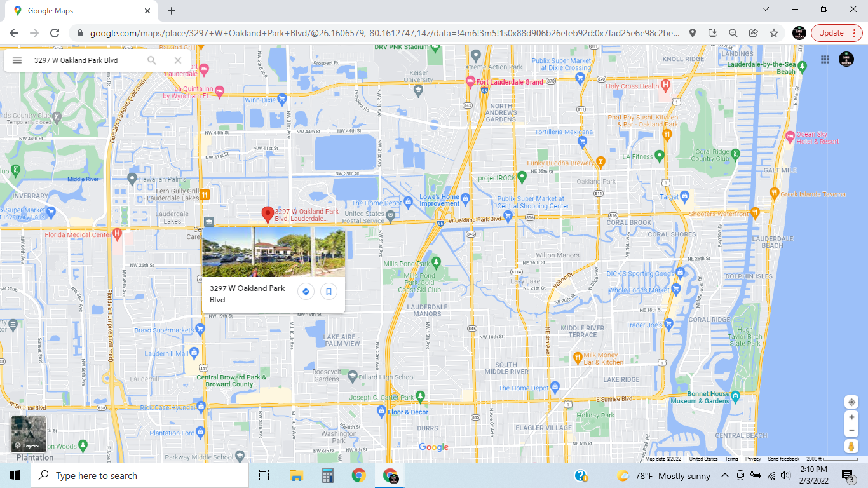868x488 pixels.
Task: Click the Street View pegman icon
Action: pos(851,446)
